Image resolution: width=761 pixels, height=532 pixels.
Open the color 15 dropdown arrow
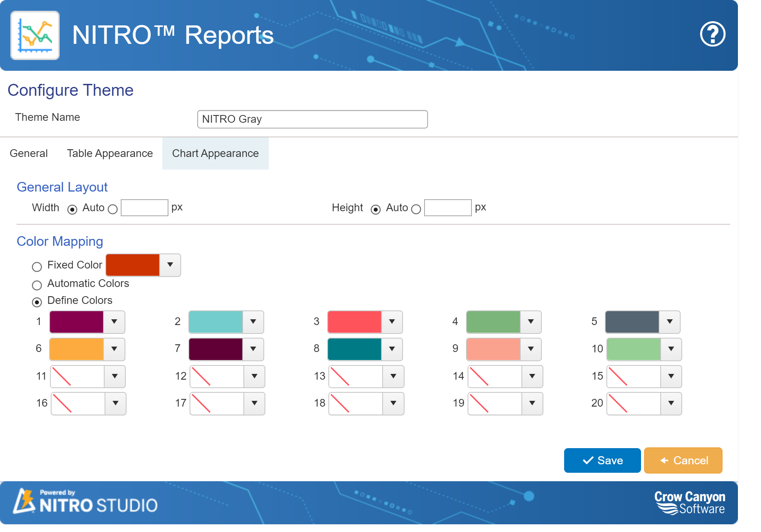click(671, 377)
